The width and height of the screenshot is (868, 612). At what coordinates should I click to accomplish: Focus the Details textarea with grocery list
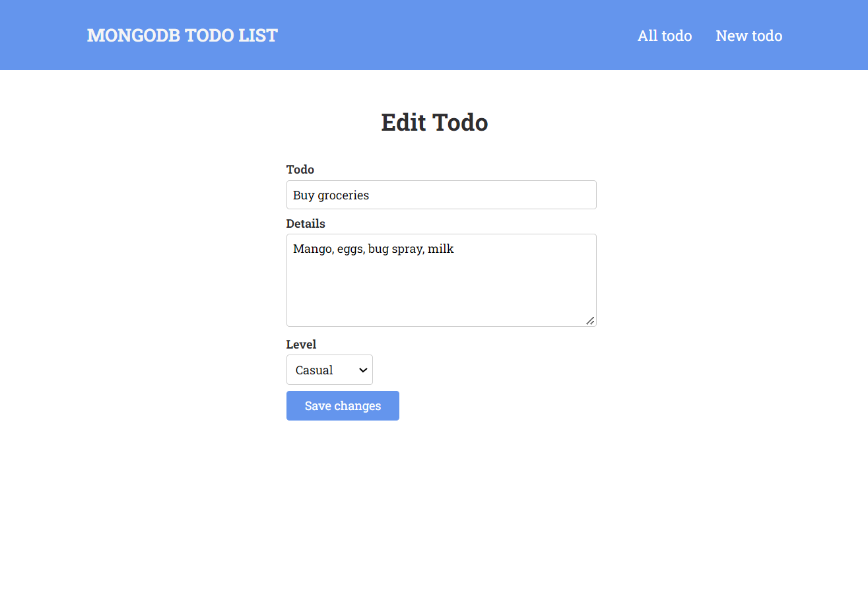[x=441, y=280]
